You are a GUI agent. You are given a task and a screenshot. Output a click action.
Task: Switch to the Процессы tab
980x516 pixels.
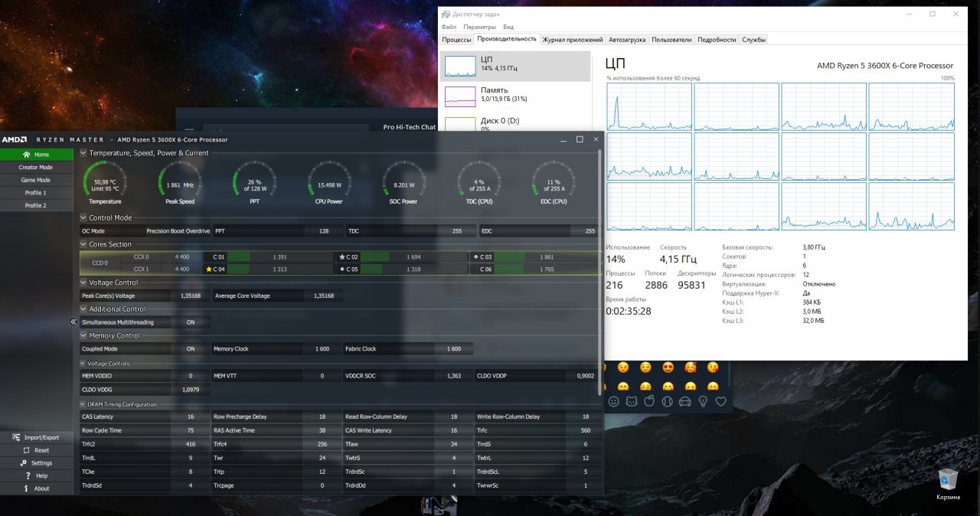click(456, 39)
